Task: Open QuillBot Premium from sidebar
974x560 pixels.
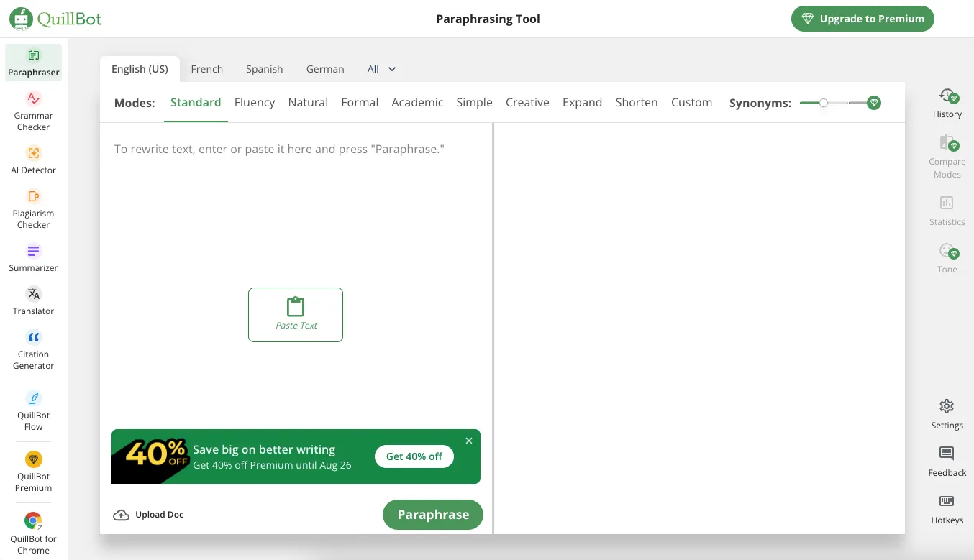Action: (33, 472)
